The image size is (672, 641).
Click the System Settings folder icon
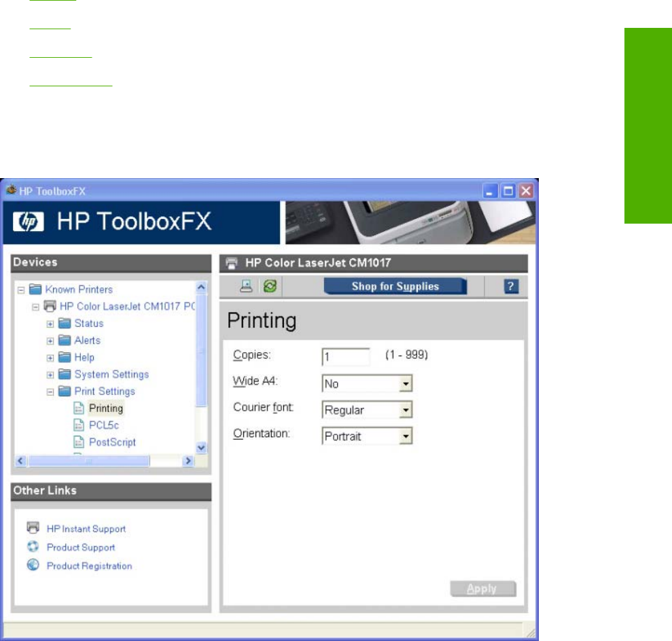point(65,375)
